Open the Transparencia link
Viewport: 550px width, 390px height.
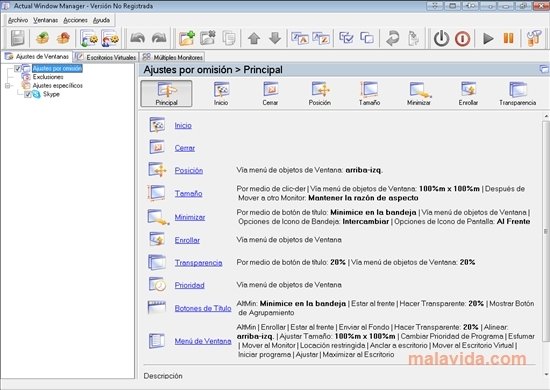click(199, 263)
